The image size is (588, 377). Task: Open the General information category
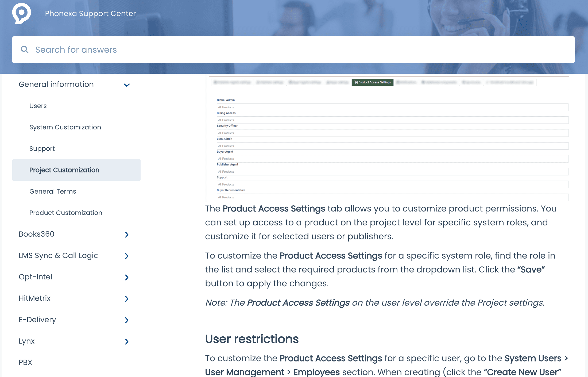click(x=56, y=84)
